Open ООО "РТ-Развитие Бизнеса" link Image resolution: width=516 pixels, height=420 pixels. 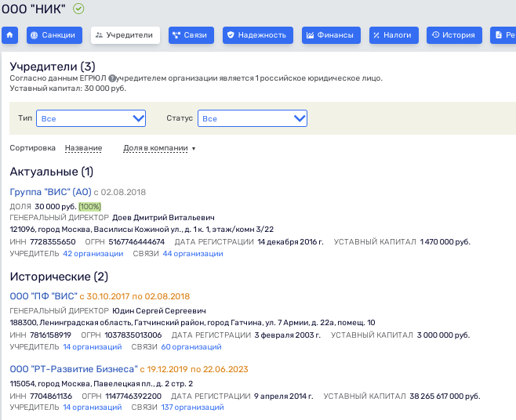[x=74, y=369]
